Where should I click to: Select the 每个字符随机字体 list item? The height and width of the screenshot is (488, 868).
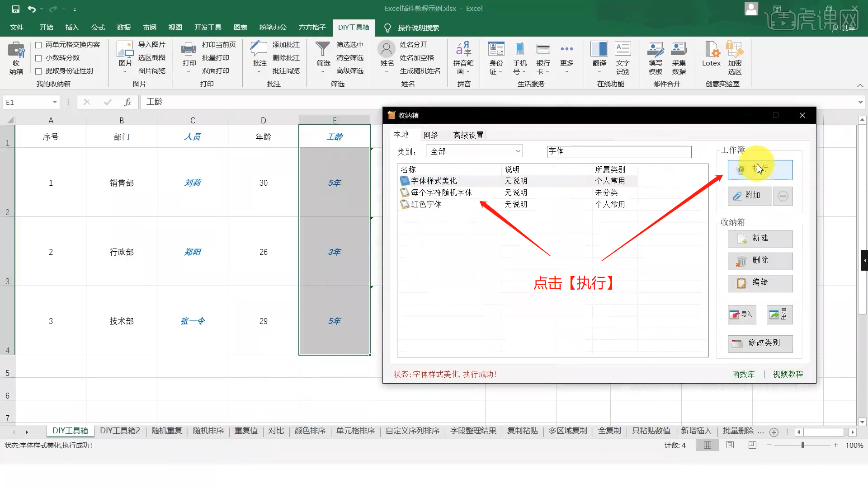518,193
